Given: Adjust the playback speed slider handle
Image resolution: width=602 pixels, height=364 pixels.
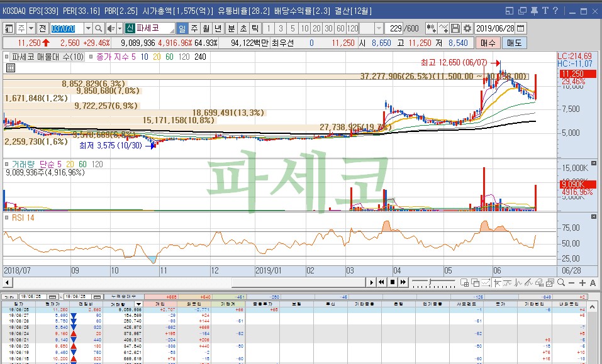Looking at the screenshot, I should (x=431, y=283).
